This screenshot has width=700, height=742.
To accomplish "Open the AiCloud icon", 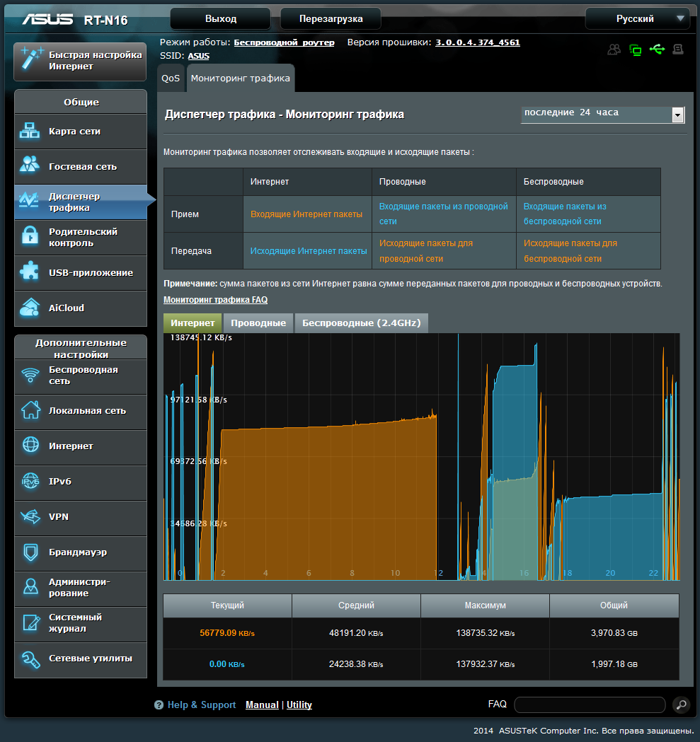I will tap(30, 308).
